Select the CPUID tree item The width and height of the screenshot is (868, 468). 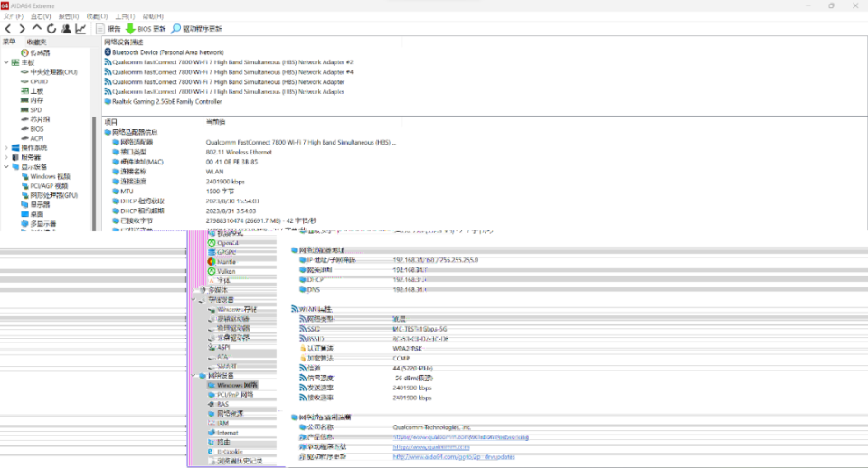click(x=34, y=81)
